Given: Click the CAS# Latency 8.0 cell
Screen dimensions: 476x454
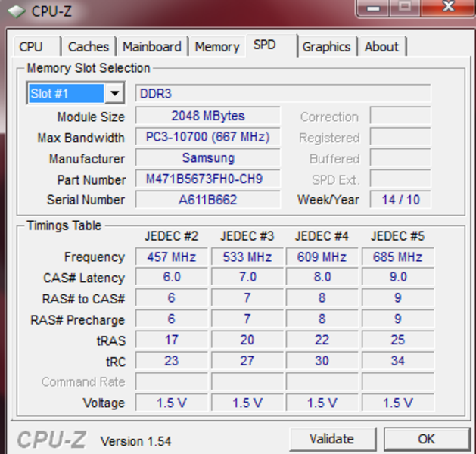Looking at the screenshot, I should point(322,277).
